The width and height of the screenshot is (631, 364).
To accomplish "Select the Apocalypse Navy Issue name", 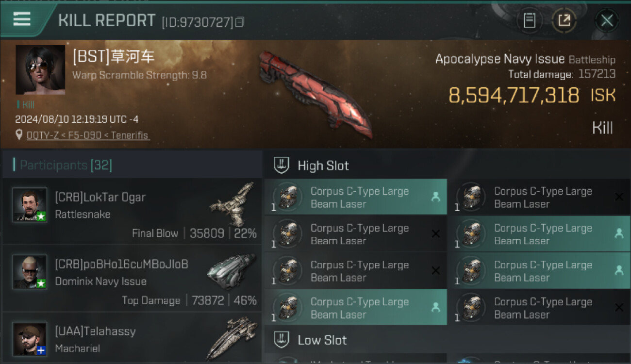I will 500,59.
